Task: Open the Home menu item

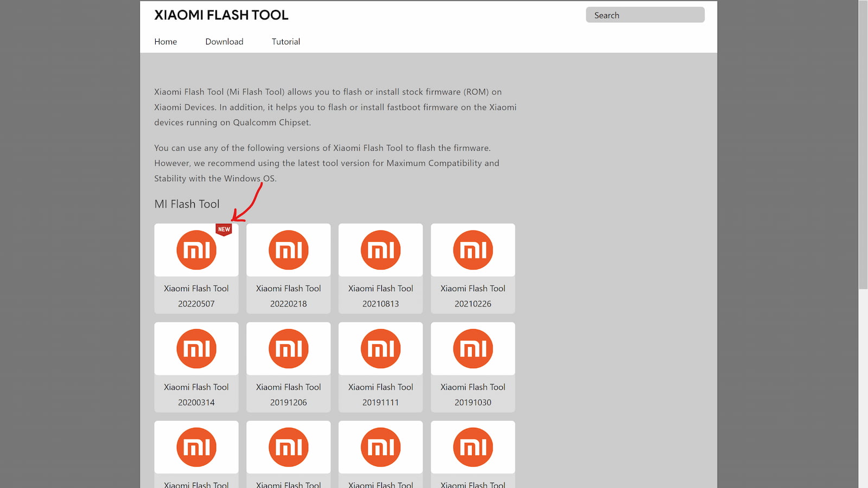Action: pos(165,42)
